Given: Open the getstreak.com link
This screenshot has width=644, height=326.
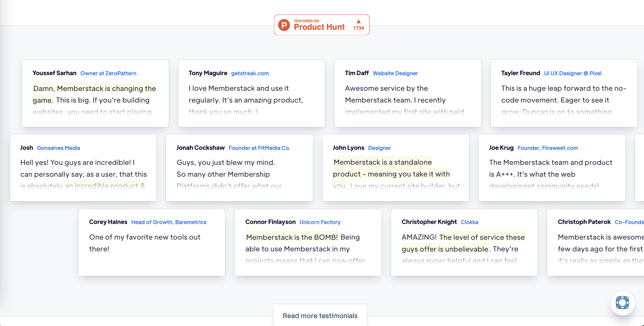Looking at the screenshot, I should pyautogui.click(x=250, y=73).
